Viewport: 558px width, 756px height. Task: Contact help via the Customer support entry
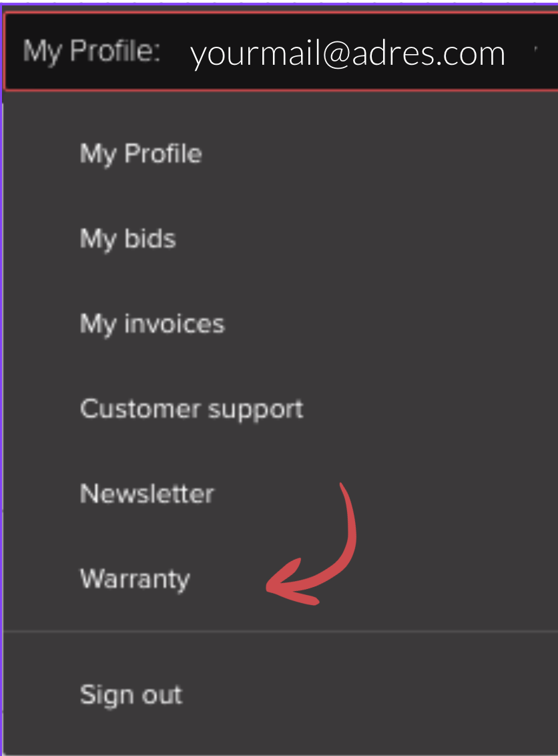click(192, 409)
